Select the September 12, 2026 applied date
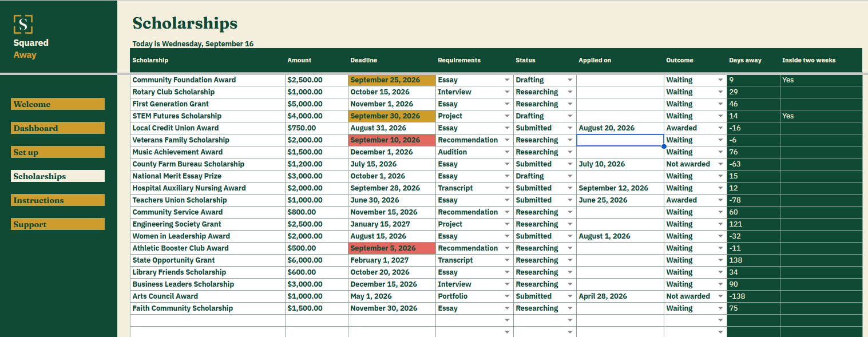 click(x=620, y=188)
